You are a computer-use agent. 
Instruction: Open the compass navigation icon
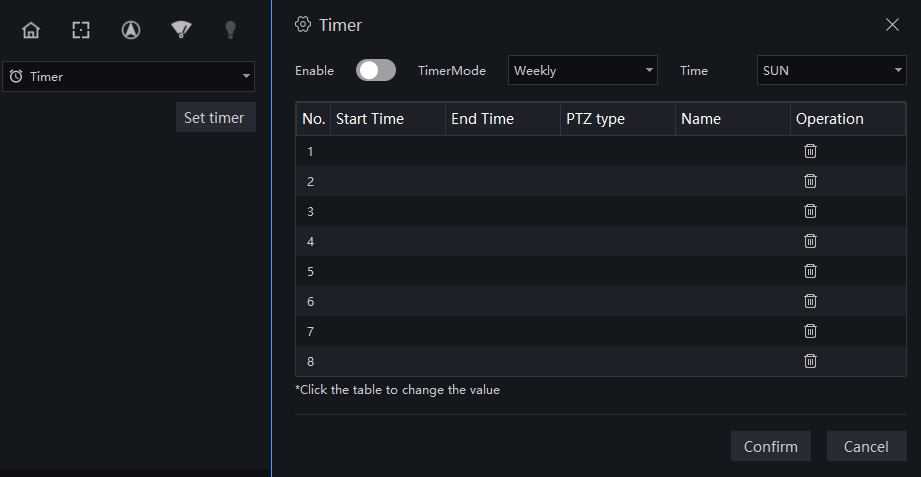131,30
